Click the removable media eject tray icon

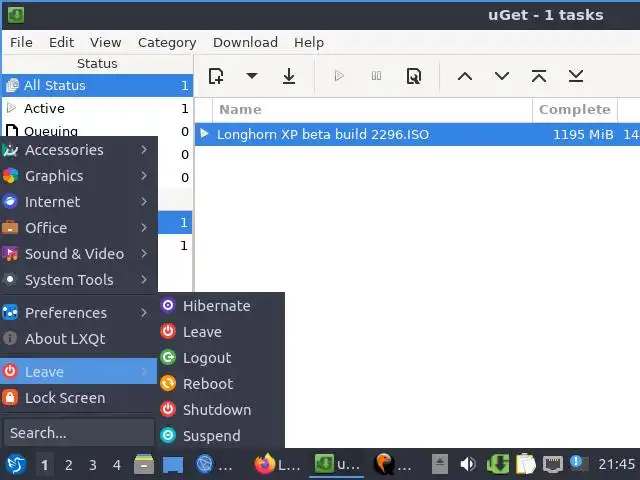click(440, 464)
